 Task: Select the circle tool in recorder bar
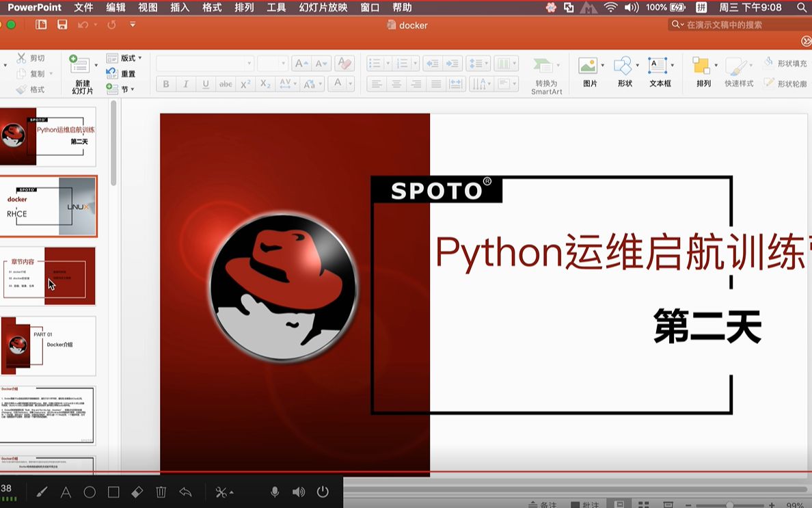pyautogui.click(x=90, y=492)
